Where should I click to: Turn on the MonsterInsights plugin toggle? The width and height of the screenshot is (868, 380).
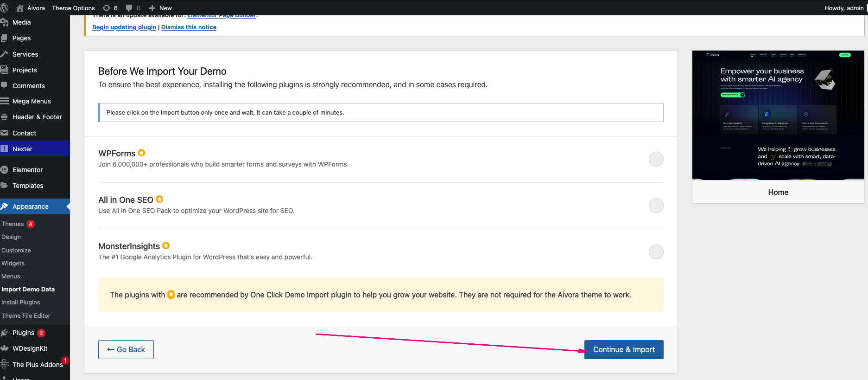click(656, 252)
